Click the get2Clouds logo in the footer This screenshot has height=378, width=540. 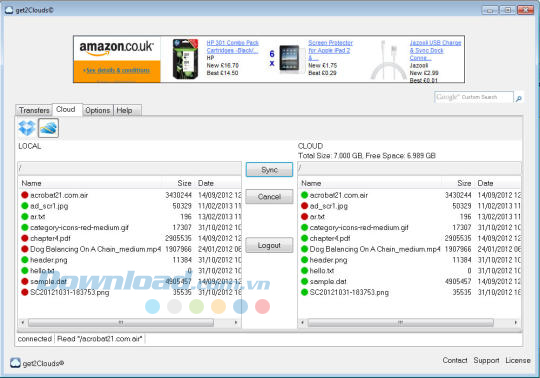coord(15,363)
